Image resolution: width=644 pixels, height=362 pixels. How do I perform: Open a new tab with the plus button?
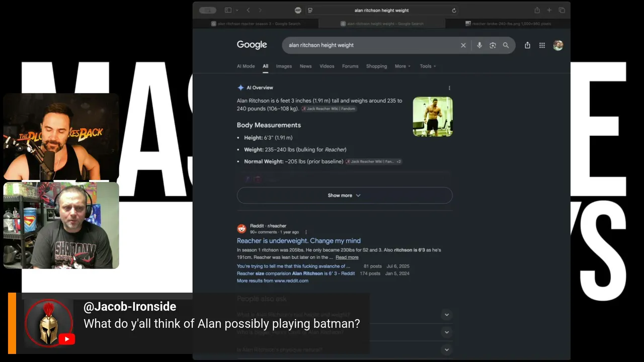[549, 10]
